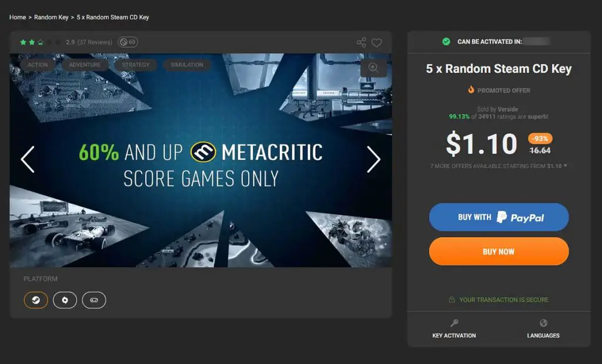602x364 pixels.
Task: Select the Steam platform option
Action: point(36,300)
